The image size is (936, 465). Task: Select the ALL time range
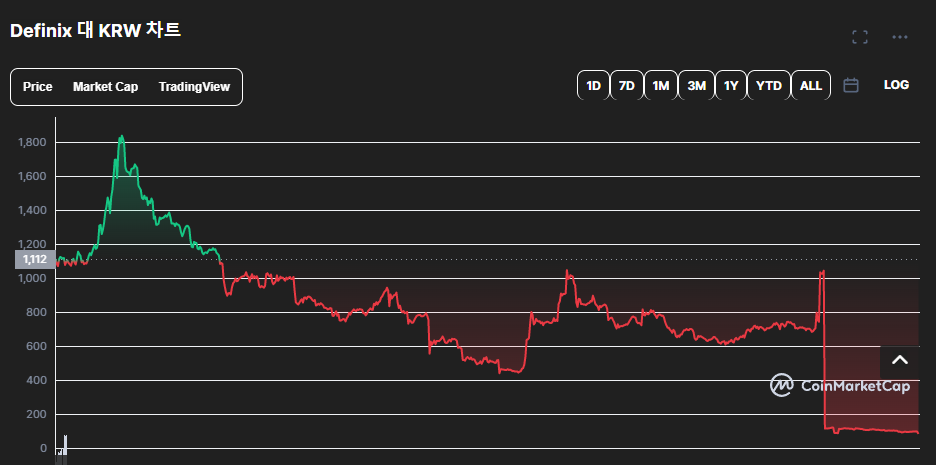811,85
